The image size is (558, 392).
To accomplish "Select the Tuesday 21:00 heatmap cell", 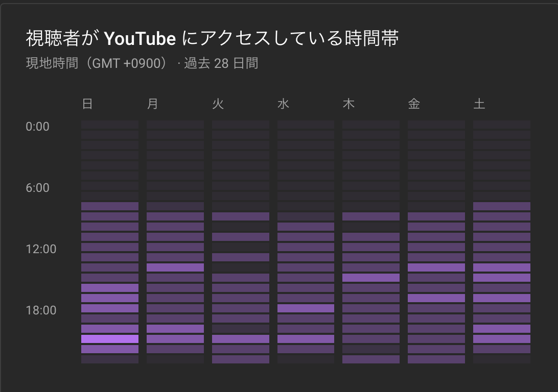I will [x=241, y=339].
